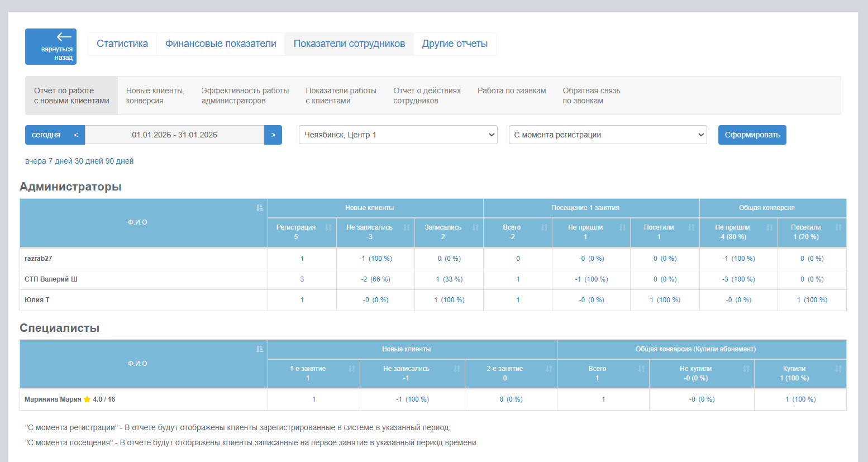
Task: Click administrator name СТП Валерий Ш
Action: (x=51, y=279)
